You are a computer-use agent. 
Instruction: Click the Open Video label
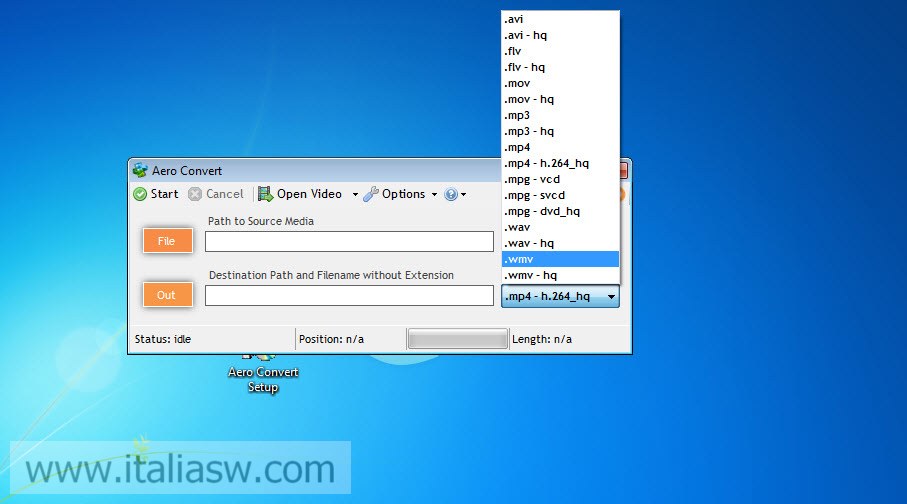309,194
